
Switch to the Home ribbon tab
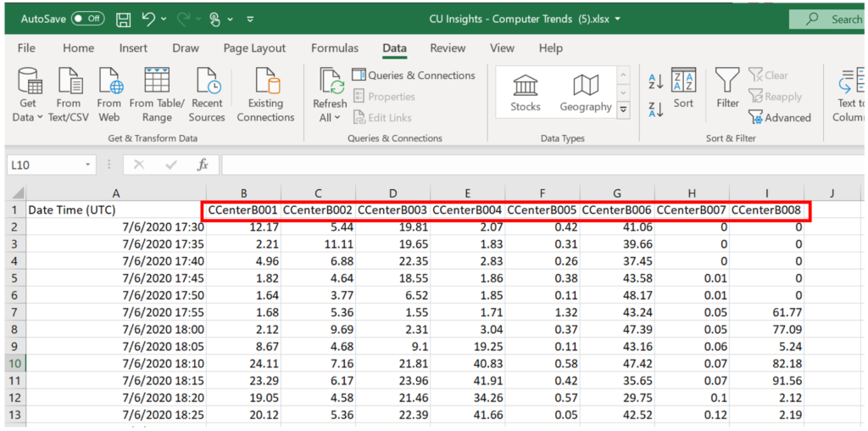click(78, 48)
